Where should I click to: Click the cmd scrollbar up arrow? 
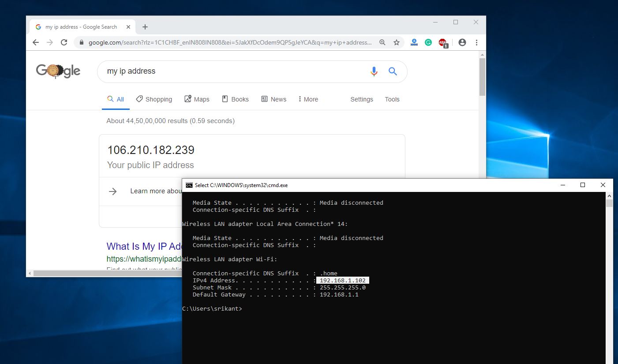tap(609, 195)
